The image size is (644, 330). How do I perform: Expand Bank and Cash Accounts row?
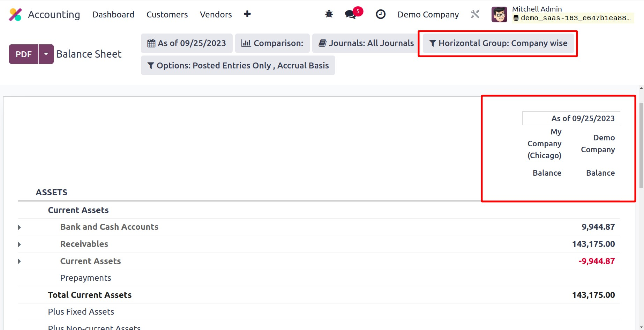(20, 227)
